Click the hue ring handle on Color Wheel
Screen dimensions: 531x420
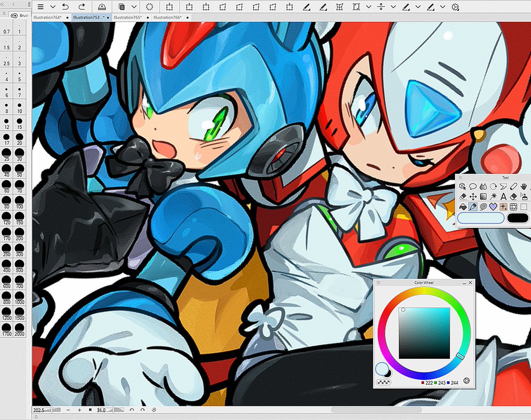pos(460,356)
